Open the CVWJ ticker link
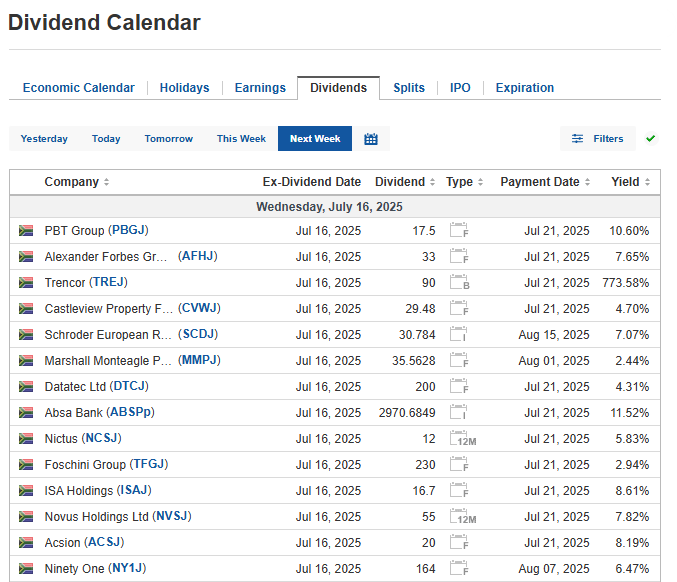This screenshot has height=582, width=677. [199, 308]
